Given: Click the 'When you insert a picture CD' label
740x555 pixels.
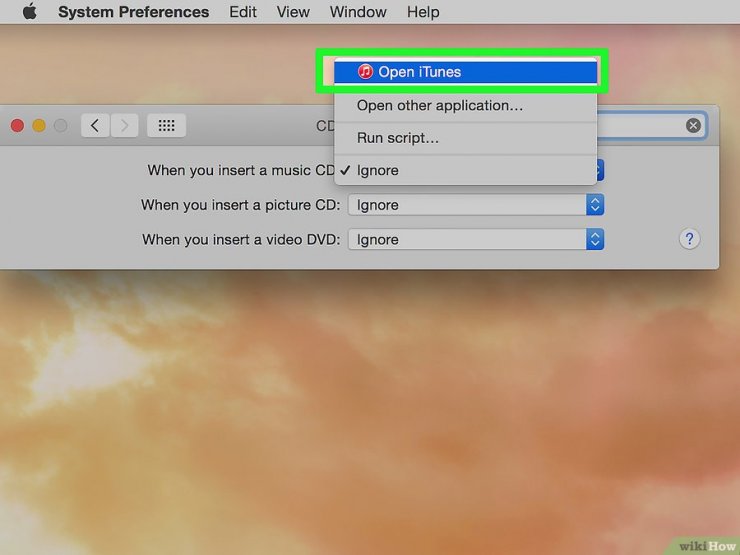Looking at the screenshot, I should click(241, 205).
